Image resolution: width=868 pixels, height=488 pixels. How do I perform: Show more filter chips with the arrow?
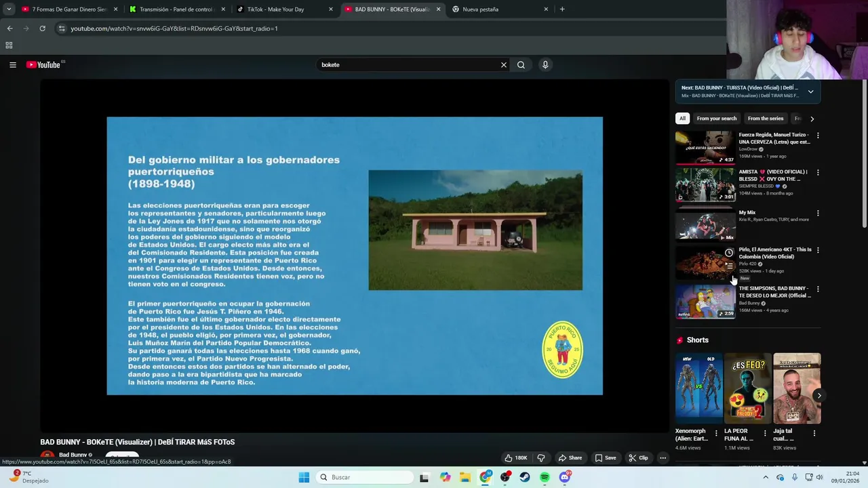(x=812, y=119)
